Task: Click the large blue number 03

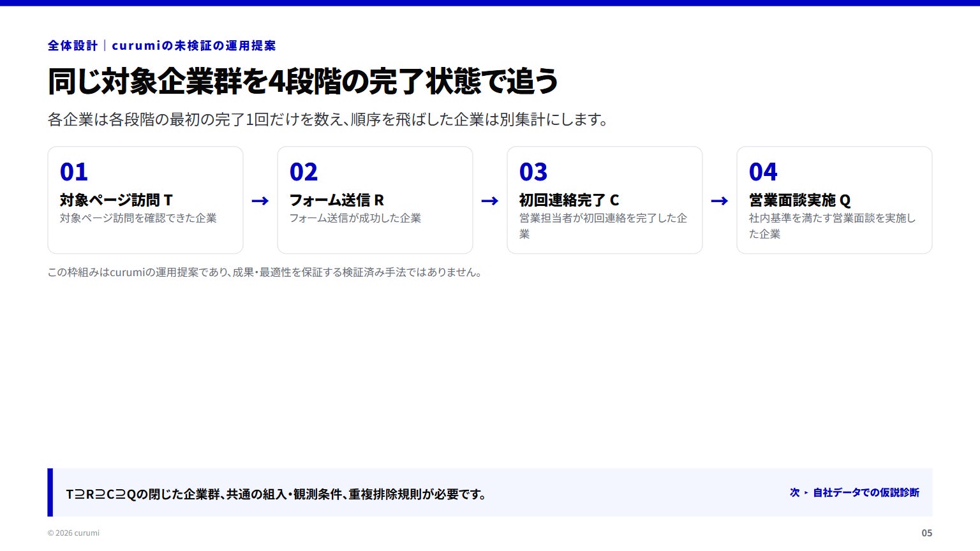Action: [533, 172]
